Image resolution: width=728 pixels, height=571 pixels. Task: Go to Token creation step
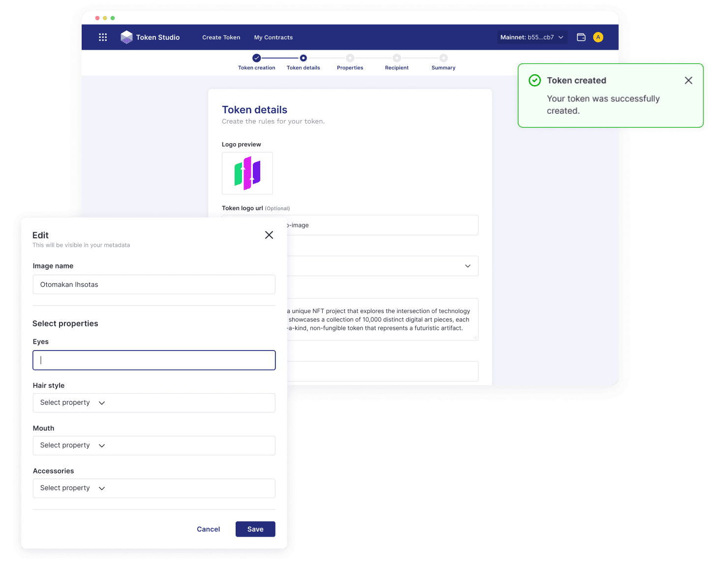[257, 63]
